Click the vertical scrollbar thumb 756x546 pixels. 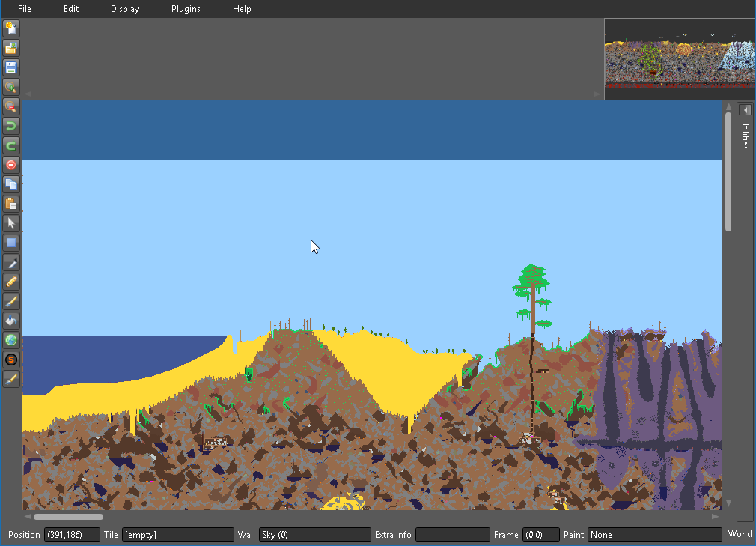point(728,172)
